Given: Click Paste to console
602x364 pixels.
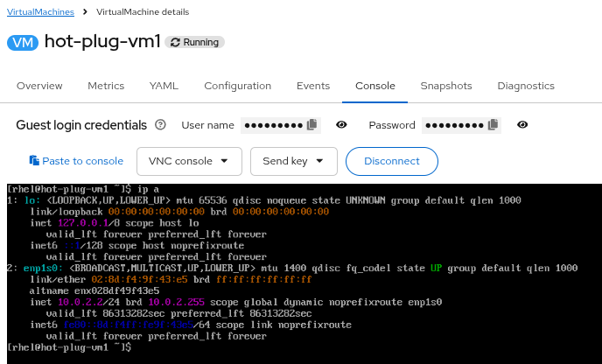Looking at the screenshot, I should coord(76,161).
